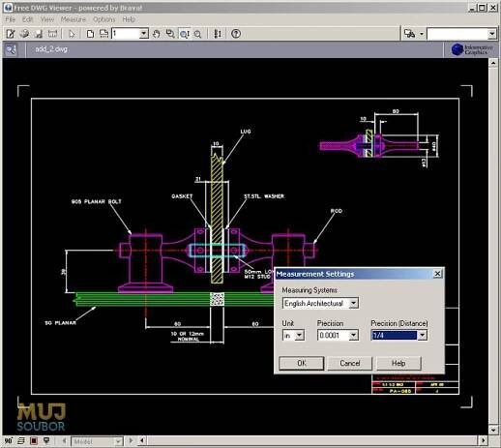The image size is (501, 448).
Task: Click the measure ruler icon in toolbar
Action: 52,34
